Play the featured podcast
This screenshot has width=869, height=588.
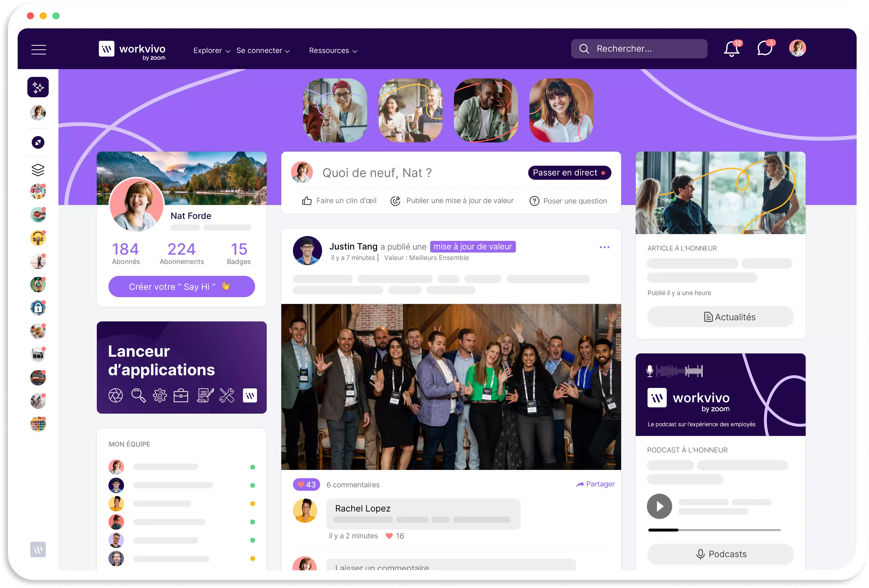(x=659, y=507)
